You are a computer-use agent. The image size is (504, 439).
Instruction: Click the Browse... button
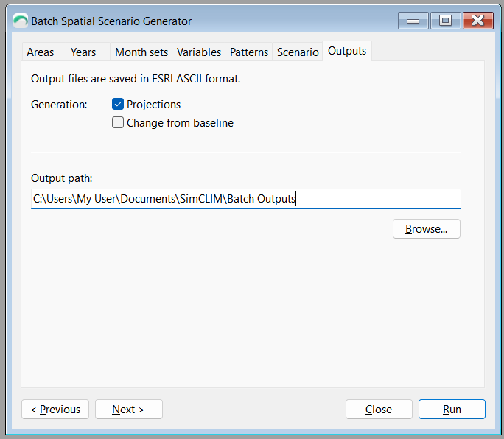pyautogui.click(x=426, y=229)
